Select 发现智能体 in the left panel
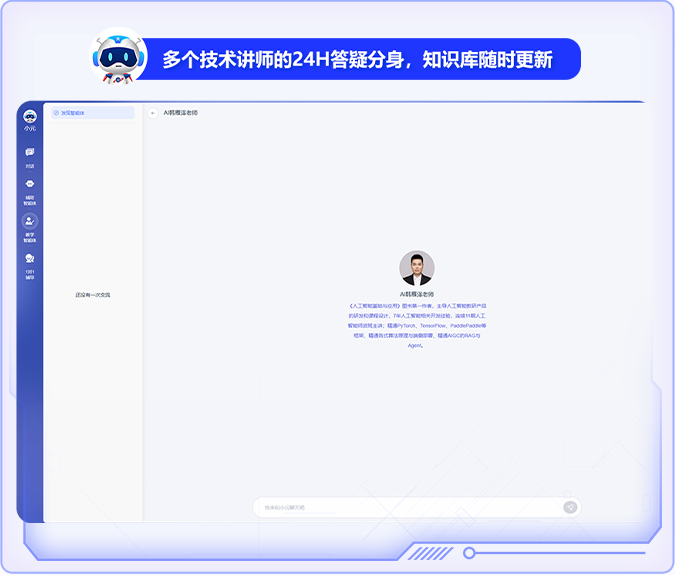 click(91, 113)
